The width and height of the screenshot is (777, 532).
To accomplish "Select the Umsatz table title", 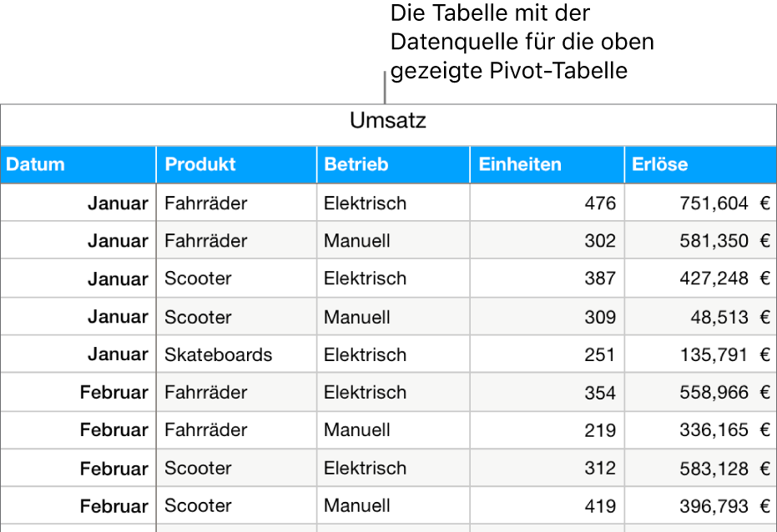I will (x=388, y=122).
